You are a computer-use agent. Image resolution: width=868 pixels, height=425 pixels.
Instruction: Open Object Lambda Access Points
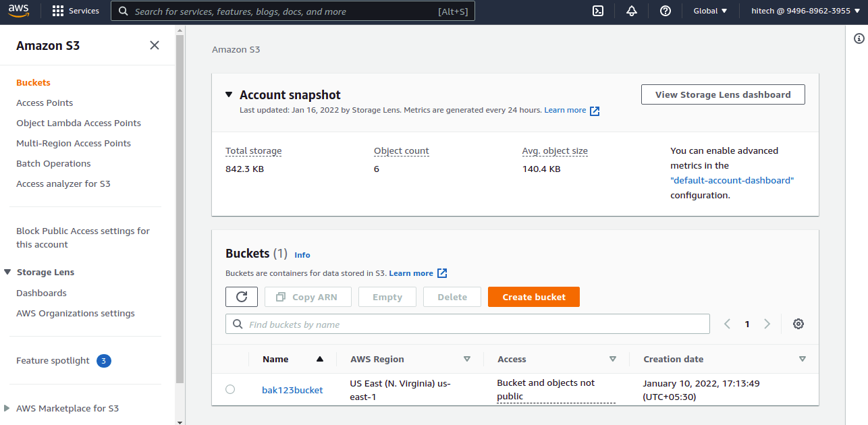tap(78, 123)
